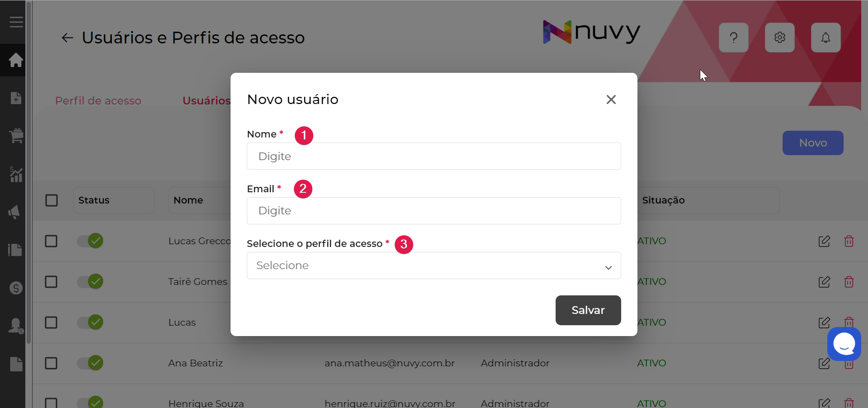868x408 pixels.
Task: Open notifications bell icon
Action: (x=826, y=38)
